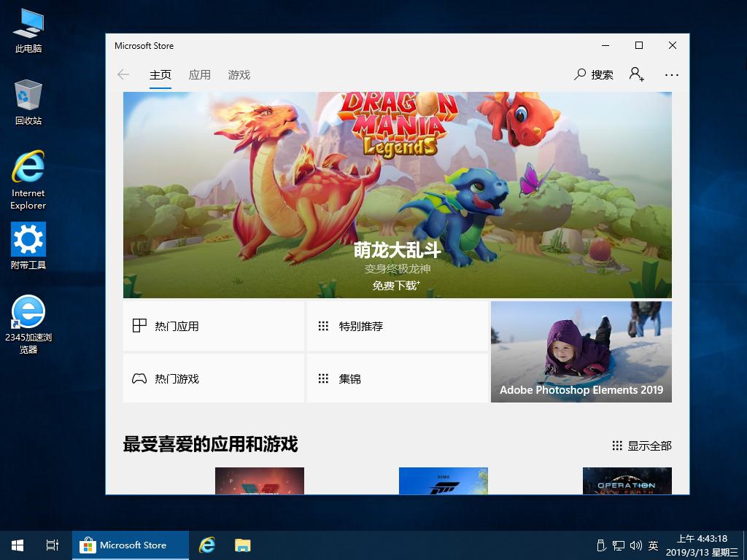Click 显示全部 link
This screenshot has width=747, height=560.
tap(642, 446)
